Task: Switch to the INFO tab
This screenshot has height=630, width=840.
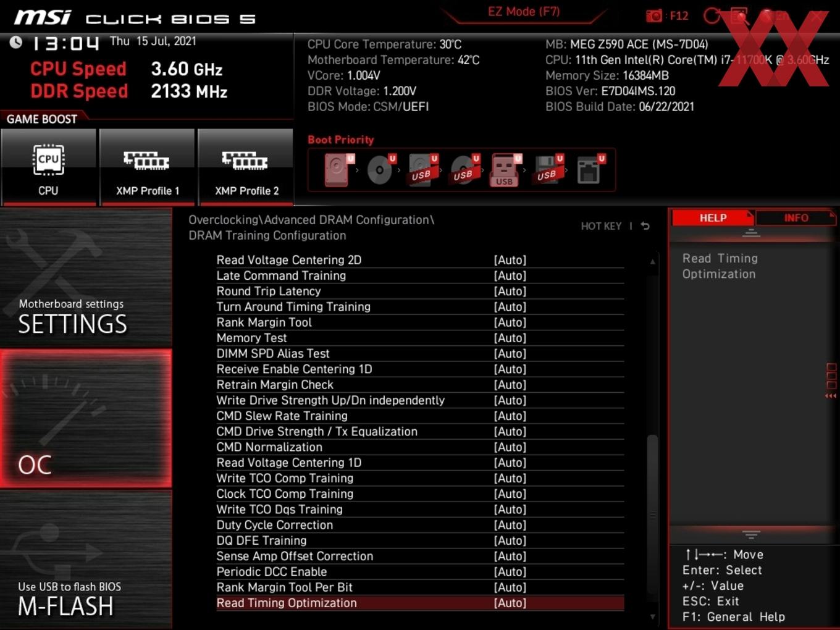Action: (x=796, y=218)
